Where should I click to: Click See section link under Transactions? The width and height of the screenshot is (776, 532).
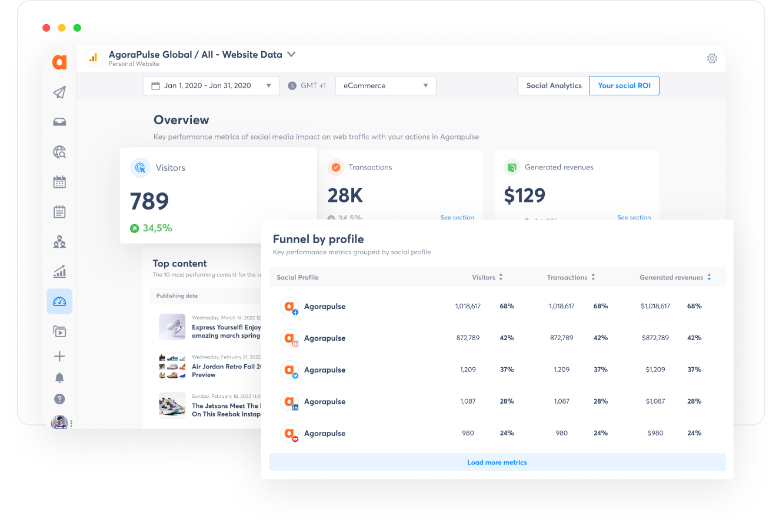(457, 218)
